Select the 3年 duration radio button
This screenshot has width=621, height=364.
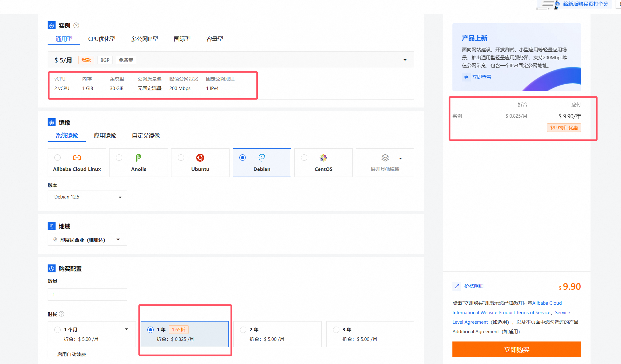tap(336, 329)
